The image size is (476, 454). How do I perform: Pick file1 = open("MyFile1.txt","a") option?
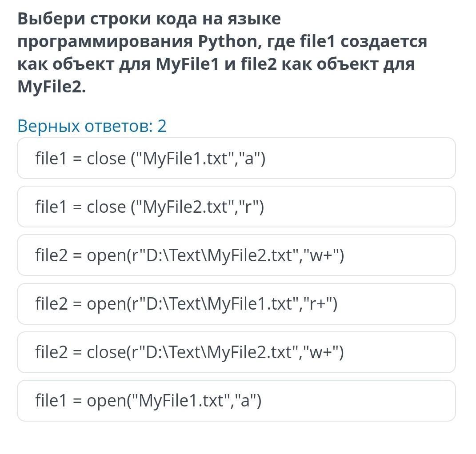tap(236, 401)
